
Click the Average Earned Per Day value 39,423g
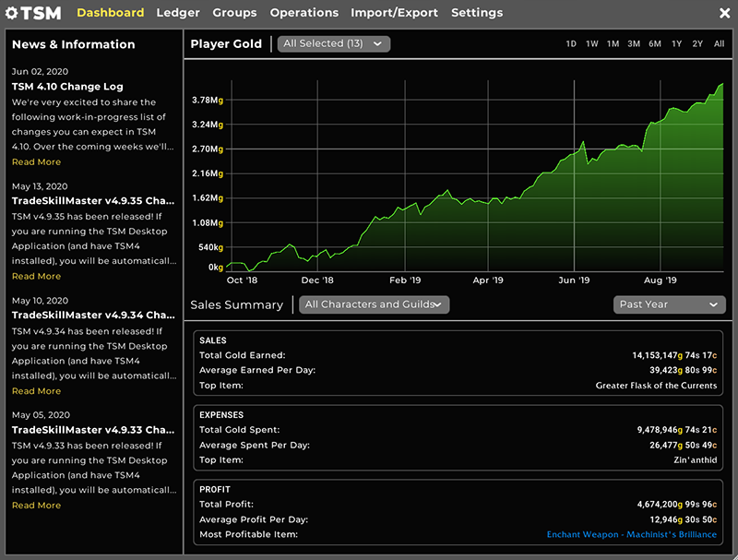(x=684, y=370)
